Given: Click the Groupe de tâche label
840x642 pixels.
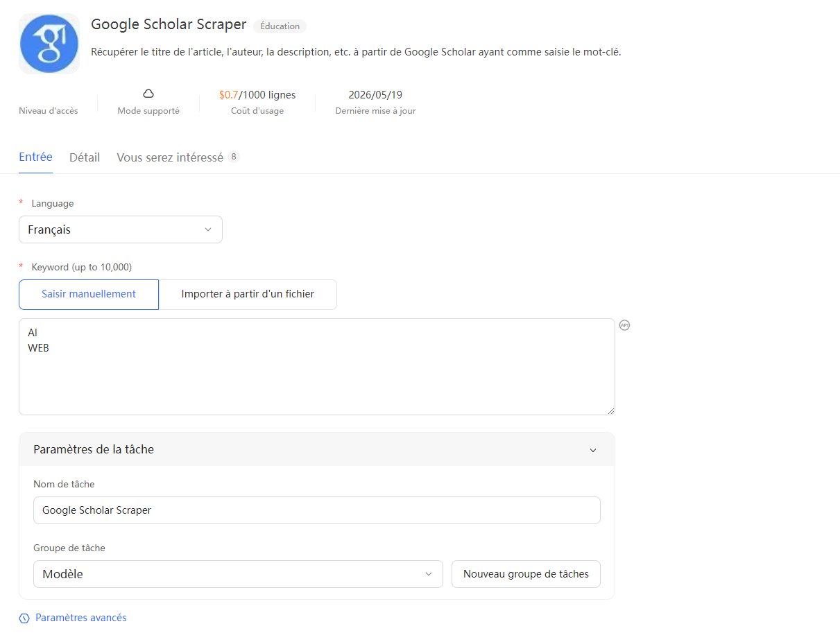Looking at the screenshot, I should point(69,548).
